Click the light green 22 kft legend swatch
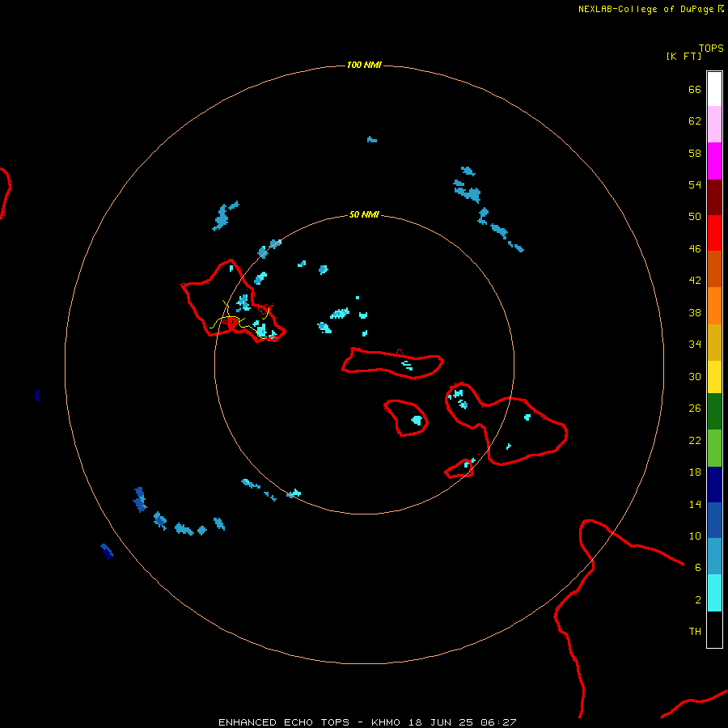Viewport: 728px width, 728px height. click(714, 448)
